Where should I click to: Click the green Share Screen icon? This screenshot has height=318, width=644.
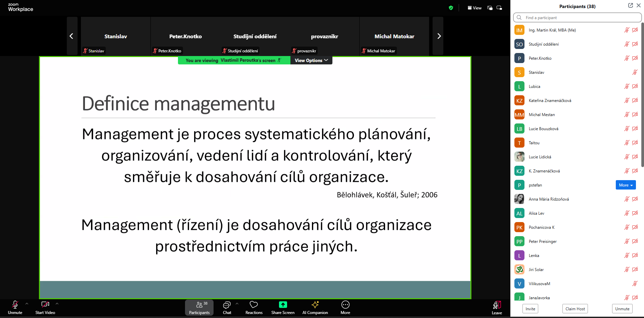click(x=283, y=305)
